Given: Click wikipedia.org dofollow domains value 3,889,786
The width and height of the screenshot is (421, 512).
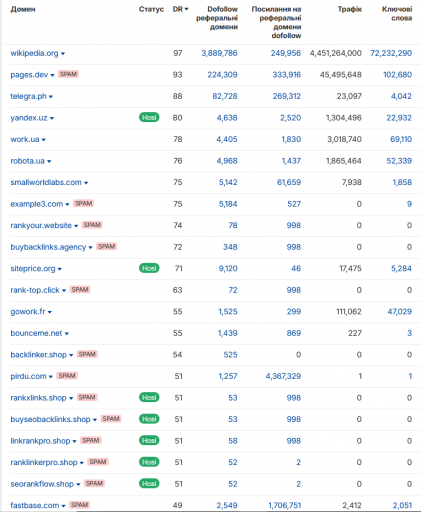Looking at the screenshot, I should (219, 53).
